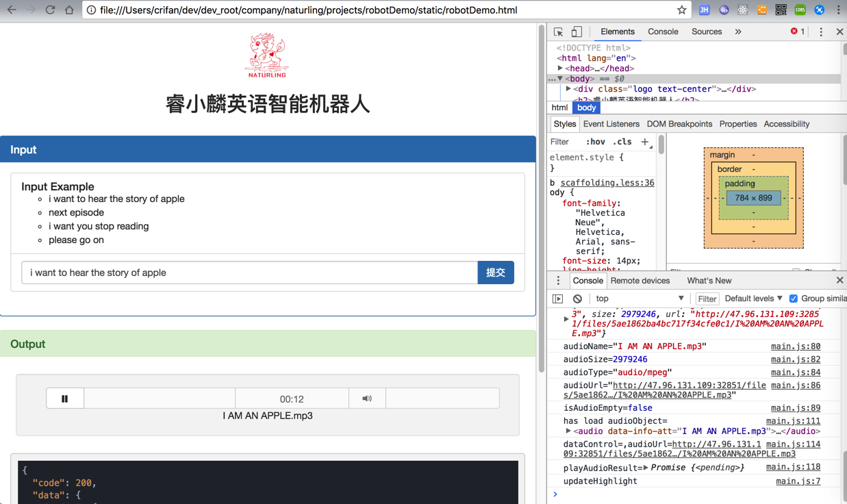Open main.js:118 source link
This screenshot has width=847, height=504.
pos(793,467)
